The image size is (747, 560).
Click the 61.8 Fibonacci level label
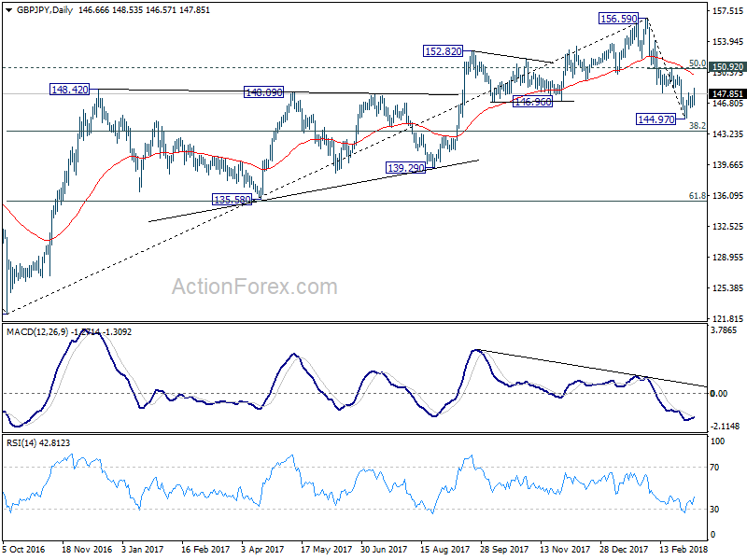click(x=698, y=195)
